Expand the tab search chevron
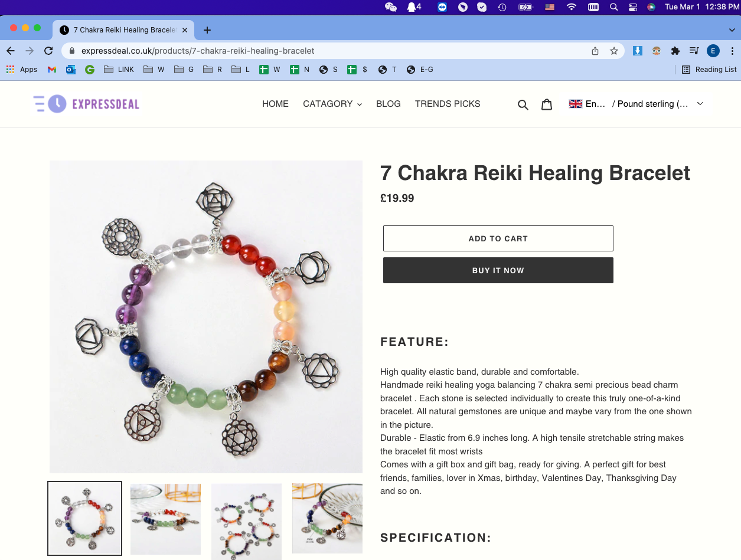 [x=732, y=30]
